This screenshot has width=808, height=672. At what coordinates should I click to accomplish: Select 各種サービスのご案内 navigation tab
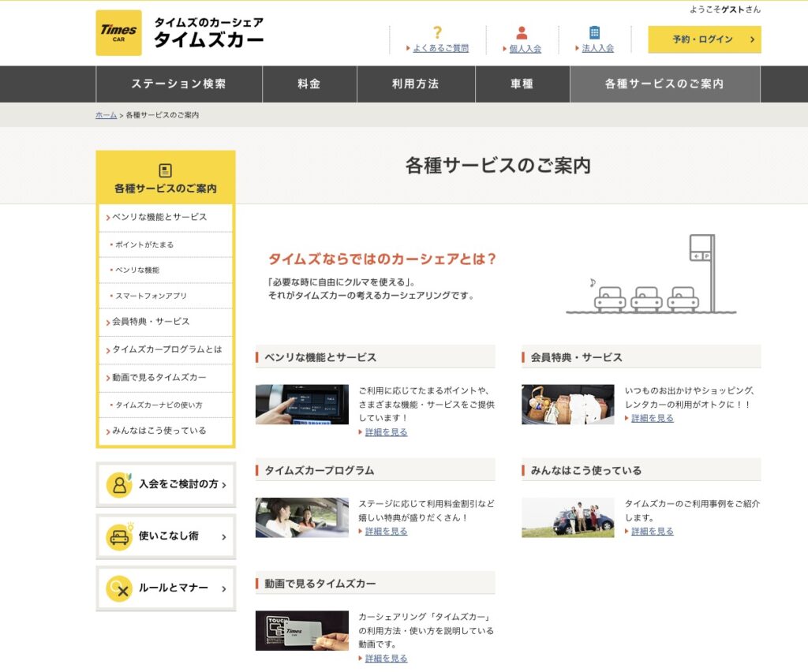(x=664, y=84)
